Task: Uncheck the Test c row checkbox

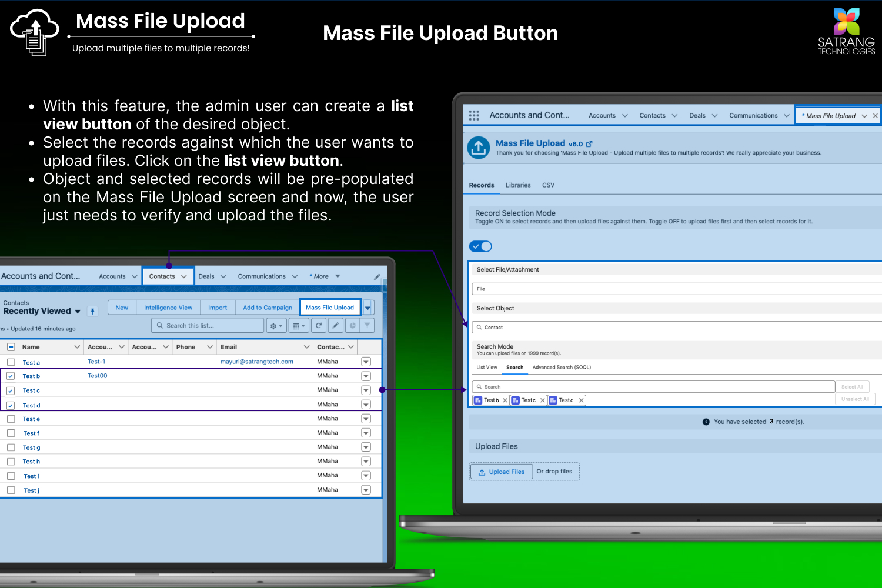Action: click(11, 390)
